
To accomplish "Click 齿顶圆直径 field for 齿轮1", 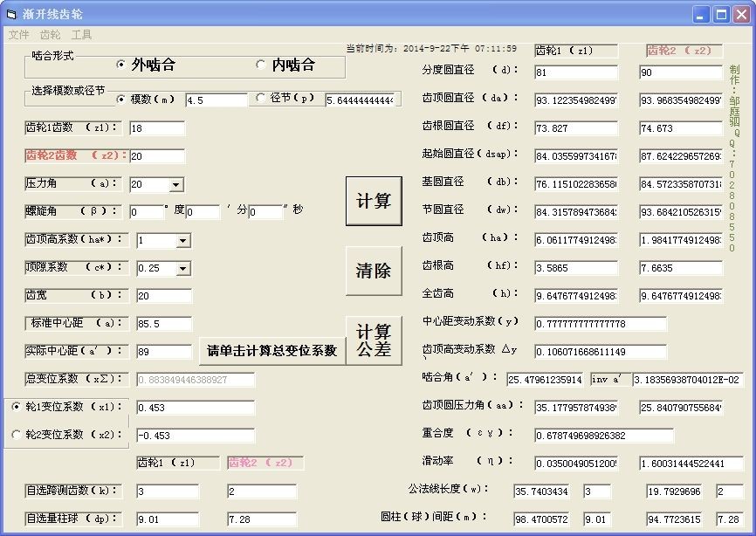I will tap(576, 100).
